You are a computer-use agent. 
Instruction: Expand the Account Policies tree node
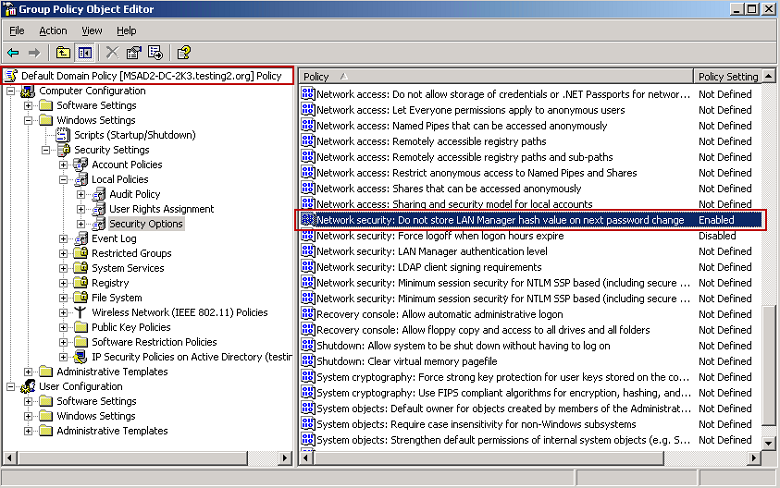pyautogui.click(x=64, y=165)
